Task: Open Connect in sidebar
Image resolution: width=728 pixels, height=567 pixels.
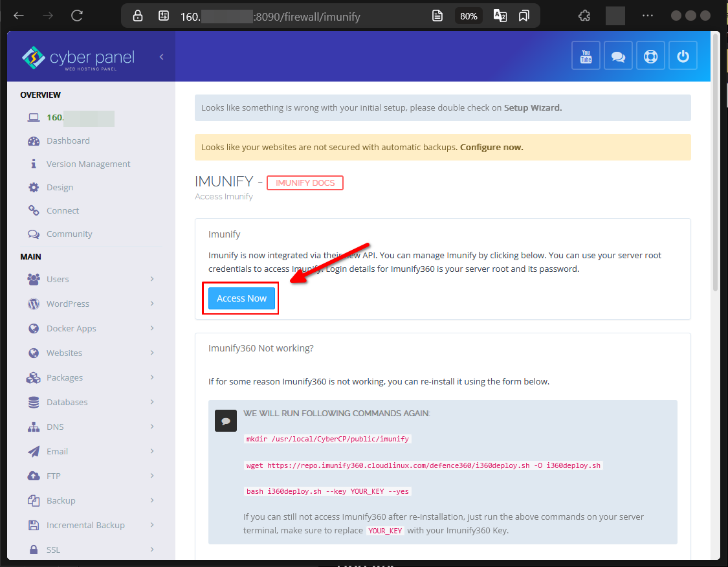Action: point(63,210)
